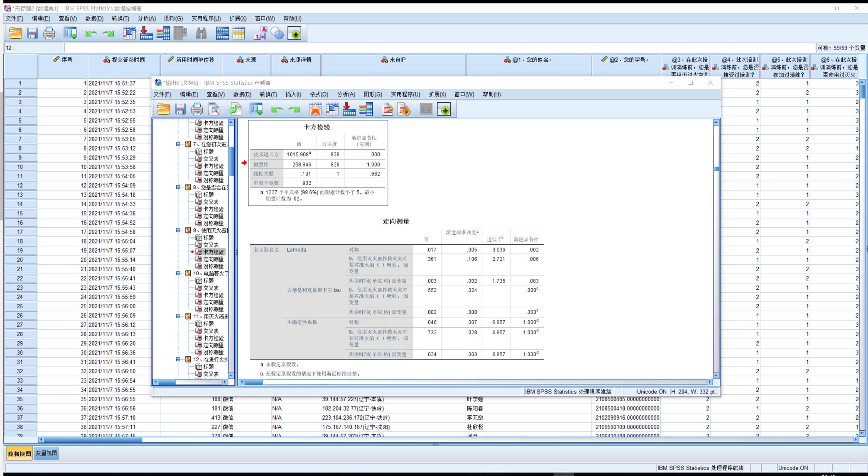This screenshot has width=868, height=476.
Task: Click the Find binoculars icon in data editor toolbar
Action: coord(201,34)
